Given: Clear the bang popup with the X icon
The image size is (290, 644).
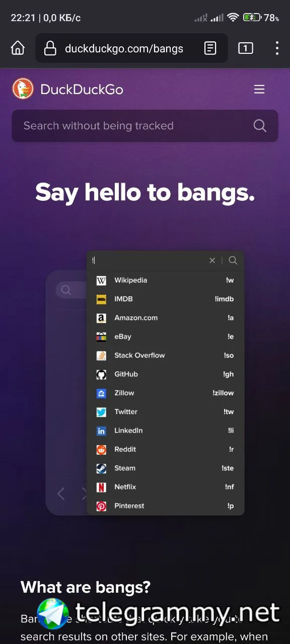Looking at the screenshot, I should coord(212,260).
